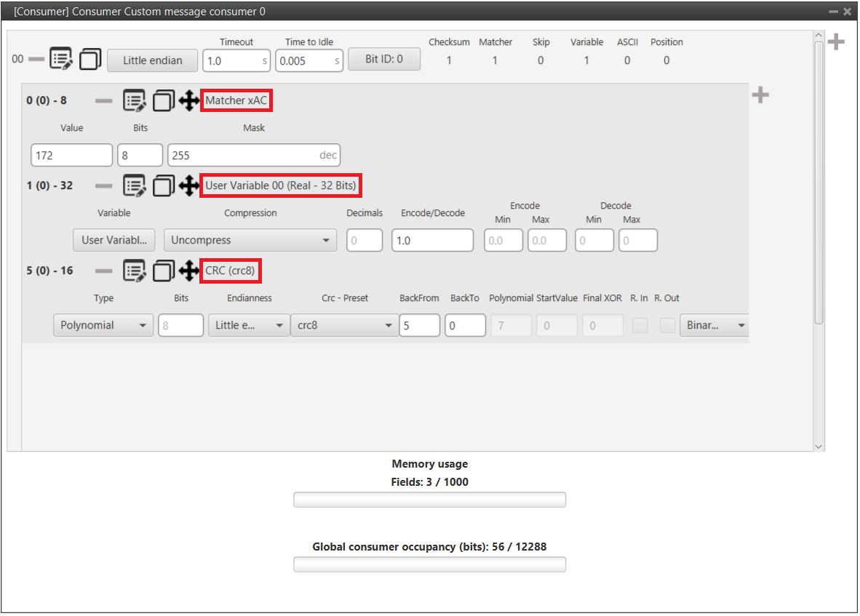Viewport: 860px width, 616px height.
Task: Remove the User Variable 00 field with minus icon
Action: (x=104, y=186)
